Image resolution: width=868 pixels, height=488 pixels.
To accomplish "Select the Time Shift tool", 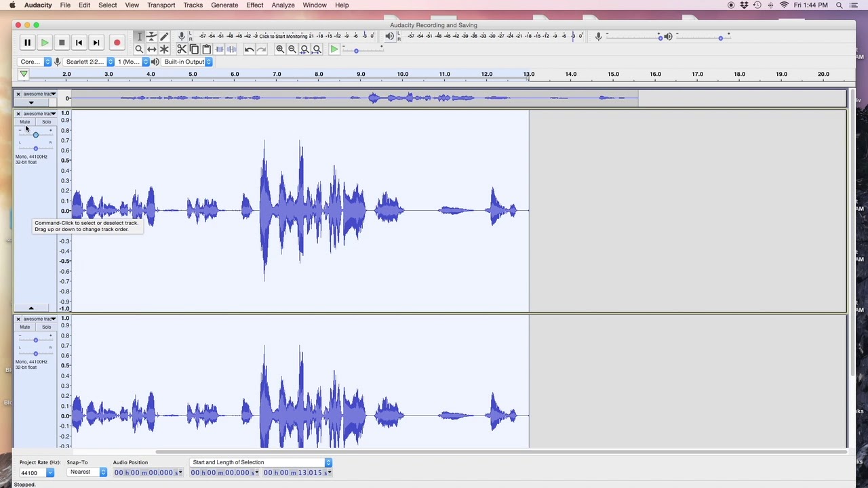I will point(152,49).
